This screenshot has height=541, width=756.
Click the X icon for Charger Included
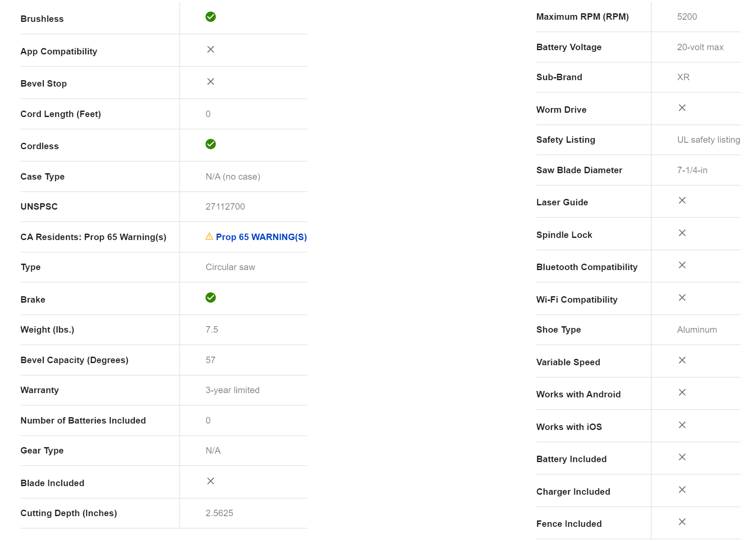tap(682, 490)
